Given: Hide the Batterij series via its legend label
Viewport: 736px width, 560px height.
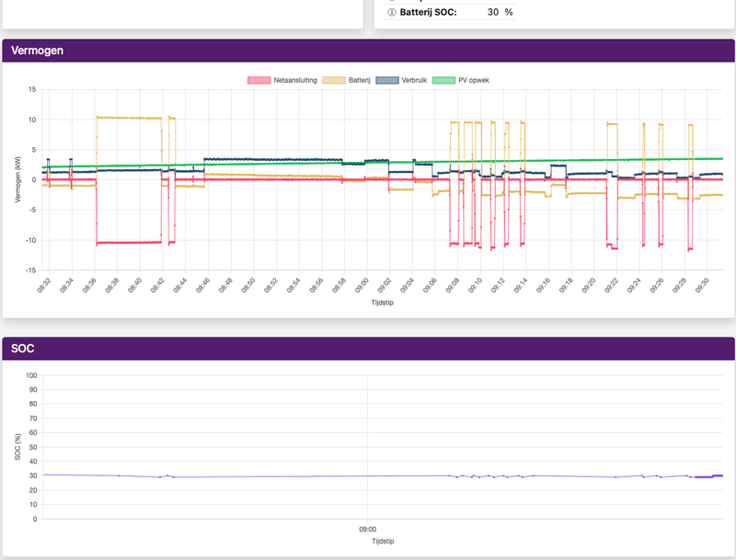Looking at the screenshot, I should (359, 80).
